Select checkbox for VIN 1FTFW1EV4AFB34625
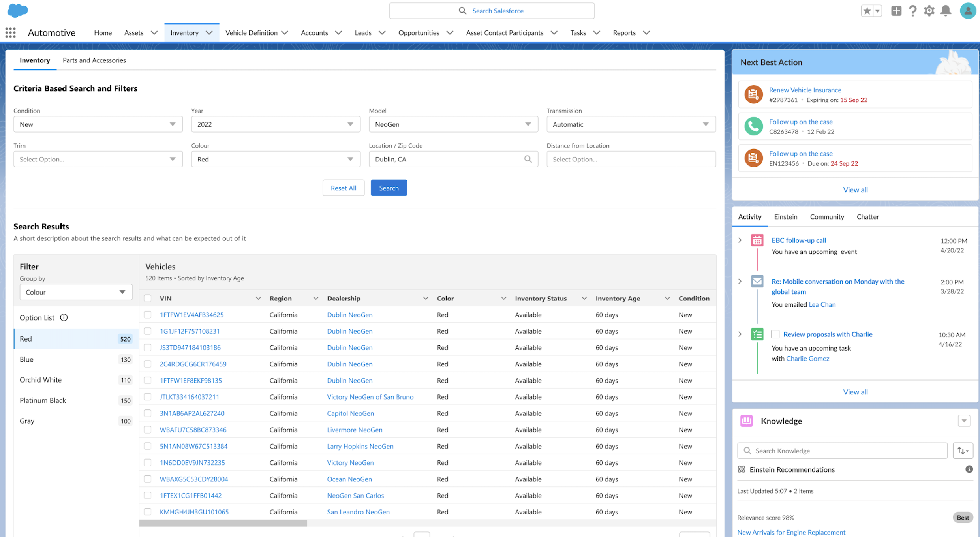Image resolution: width=980 pixels, height=537 pixels. [148, 315]
